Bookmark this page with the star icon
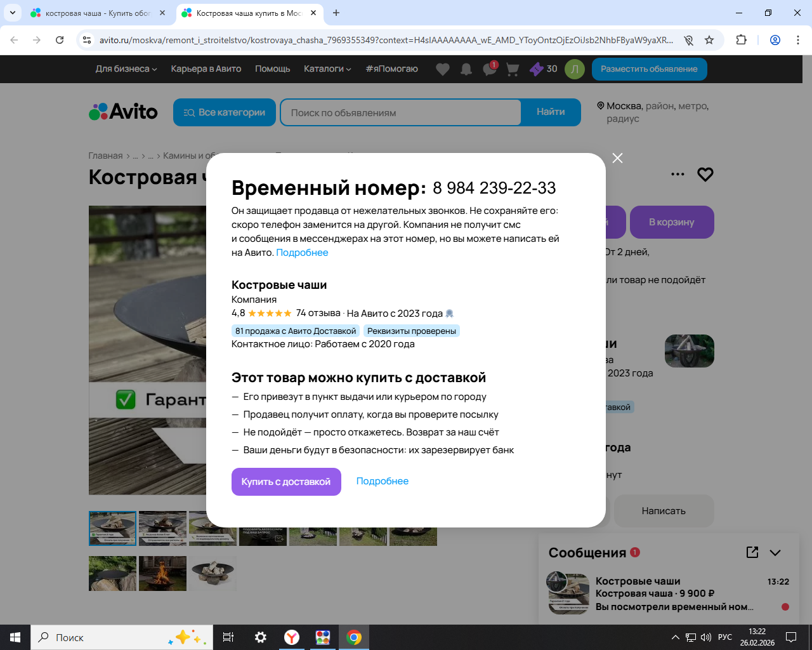Viewport: 812px width, 650px height. tap(709, 40)
